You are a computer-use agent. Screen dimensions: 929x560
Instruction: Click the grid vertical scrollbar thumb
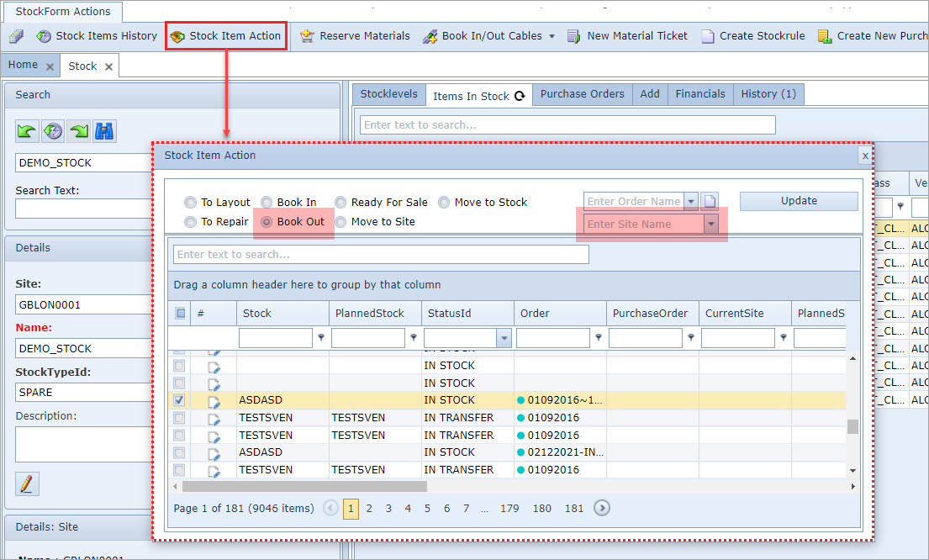tap(852, 426)
